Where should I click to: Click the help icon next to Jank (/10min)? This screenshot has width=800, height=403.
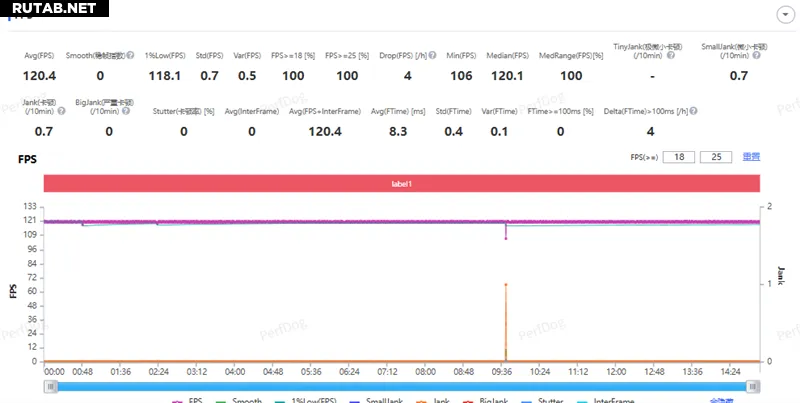[x=61, y=110]
